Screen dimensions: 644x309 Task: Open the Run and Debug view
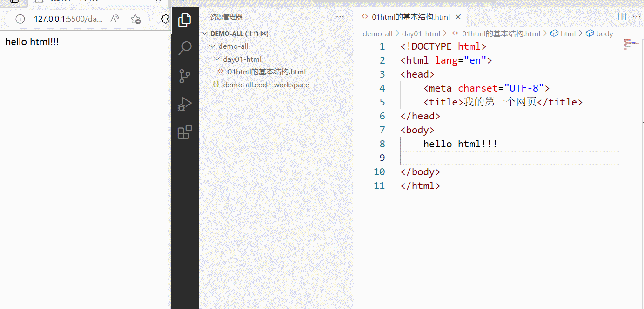point(185,105)
